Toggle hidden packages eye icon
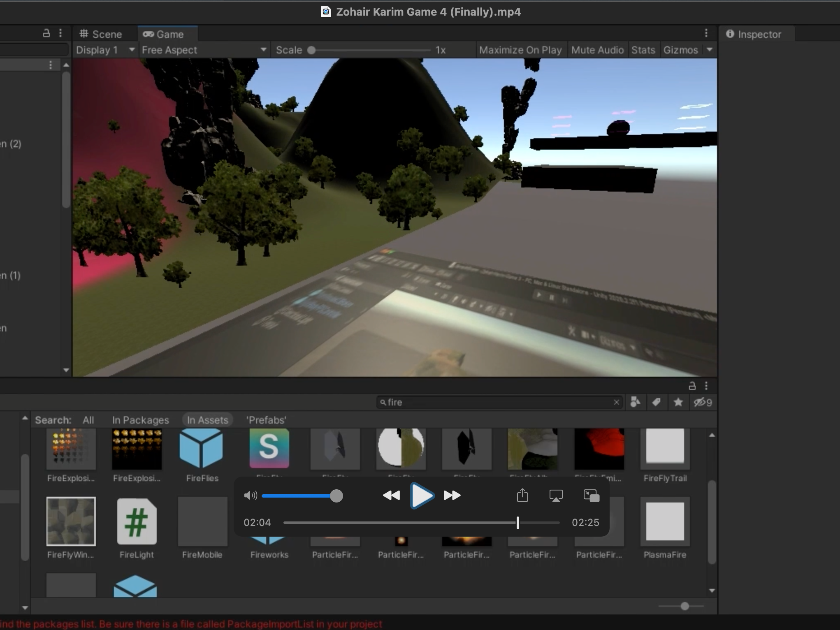Screen dimensions: 840x630 (x=703, y=402)
